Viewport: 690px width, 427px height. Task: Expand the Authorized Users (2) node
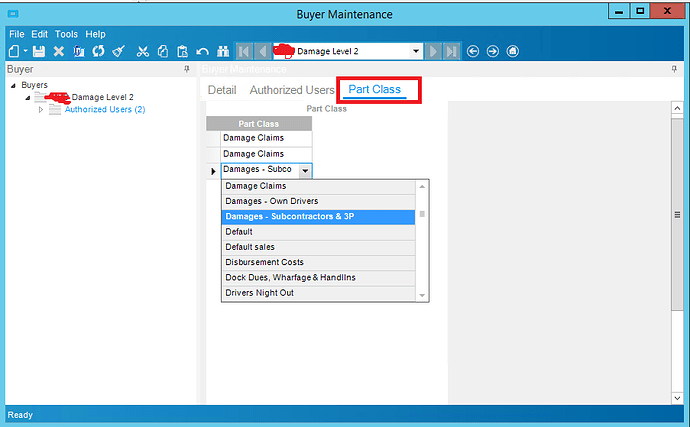(x=41, y=110)
